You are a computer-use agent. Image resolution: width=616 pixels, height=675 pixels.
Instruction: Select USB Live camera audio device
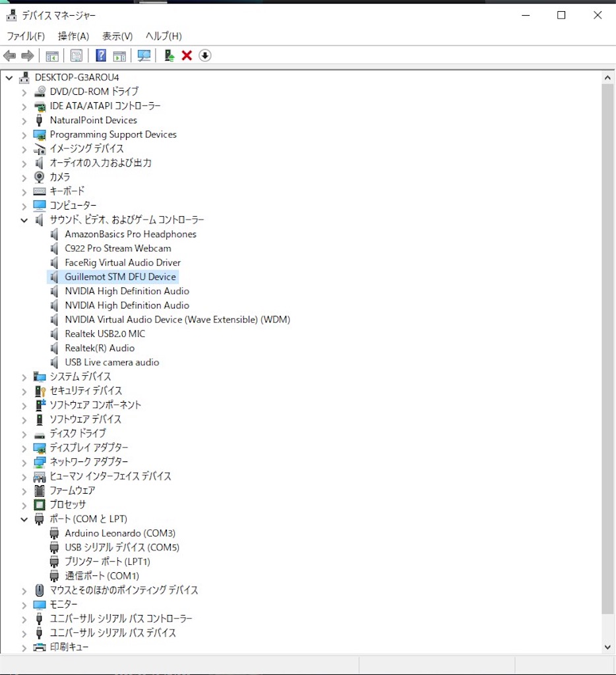tap(112, 362)
